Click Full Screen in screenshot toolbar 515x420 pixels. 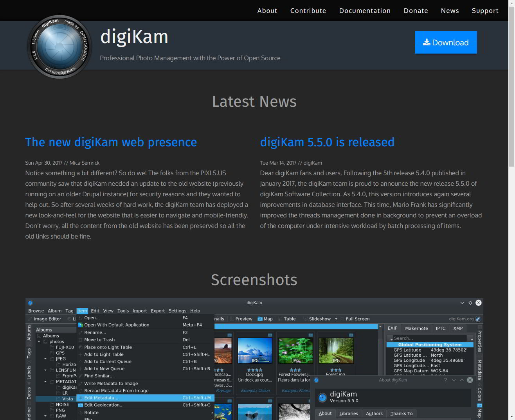[355, 319]
